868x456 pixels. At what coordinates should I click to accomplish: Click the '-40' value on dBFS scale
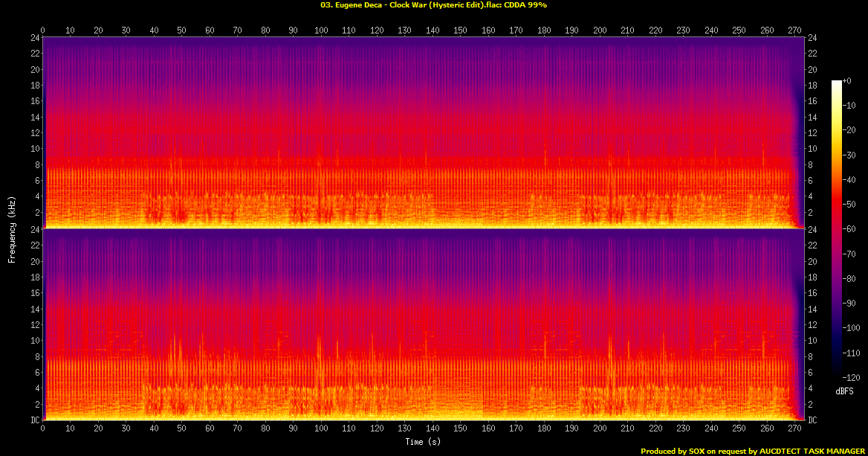849,179
